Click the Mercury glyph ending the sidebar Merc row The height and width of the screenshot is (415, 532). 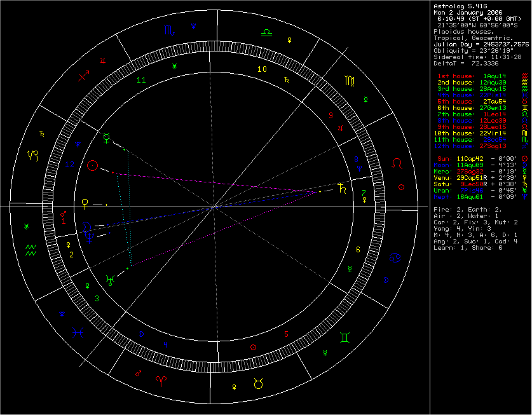(x=524, y=172)
